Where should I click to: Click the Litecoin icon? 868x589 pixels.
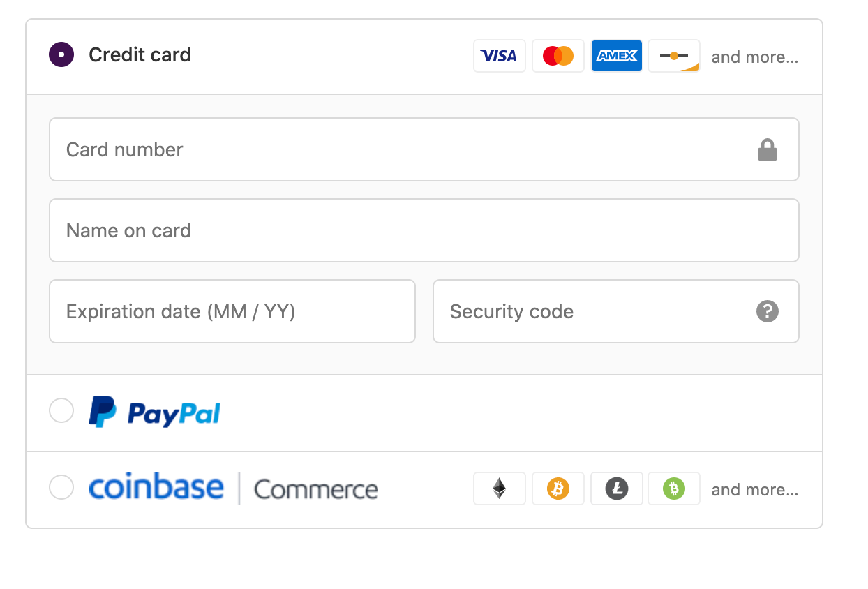coord(616,489)
